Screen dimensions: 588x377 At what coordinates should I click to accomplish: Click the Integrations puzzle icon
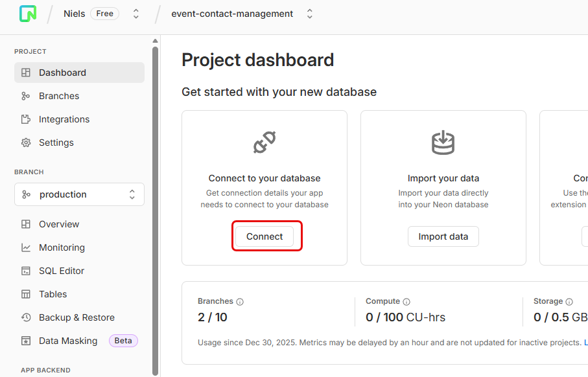pyautogui.click(x=26, y=119)
